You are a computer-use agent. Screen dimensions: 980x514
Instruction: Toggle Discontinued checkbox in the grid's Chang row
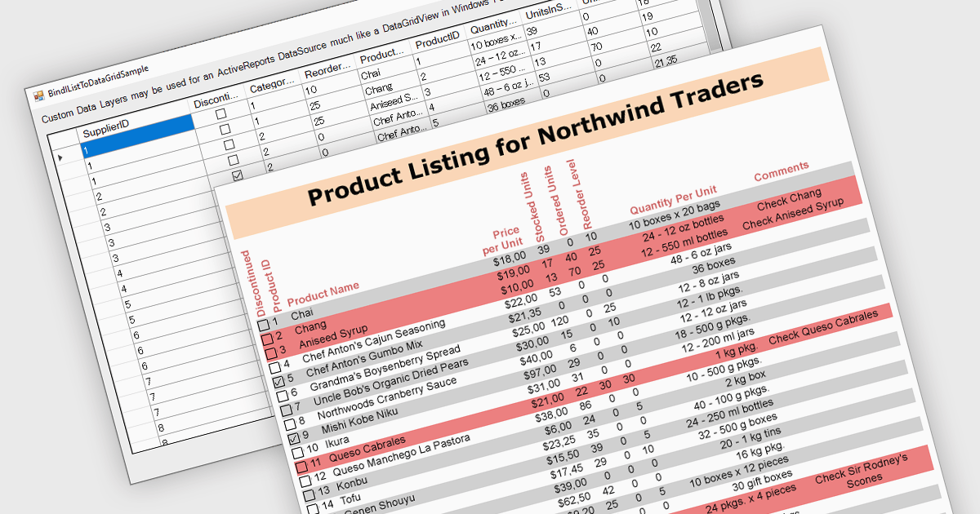(225, 130)
